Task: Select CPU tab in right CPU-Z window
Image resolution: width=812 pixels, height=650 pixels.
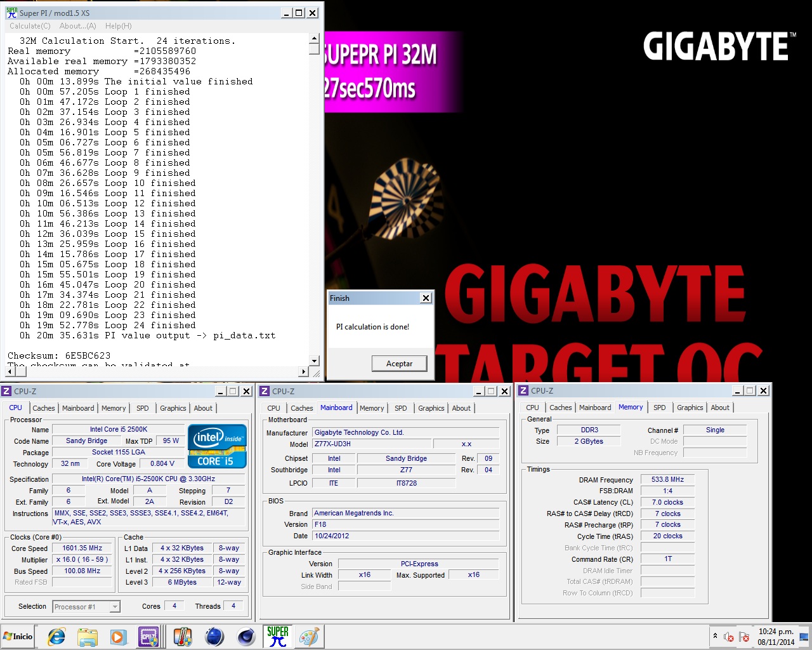Action: point(533,408)
